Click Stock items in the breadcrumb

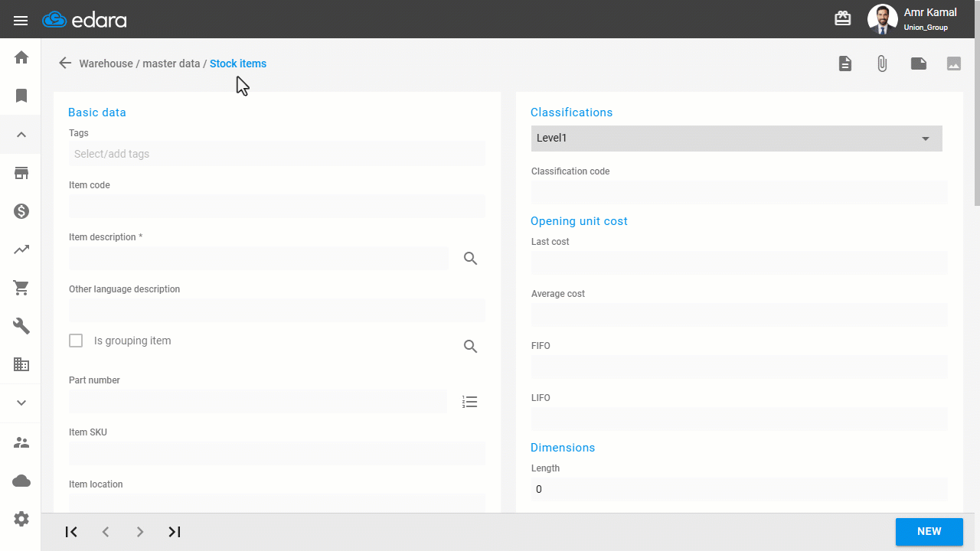(238, 64)
